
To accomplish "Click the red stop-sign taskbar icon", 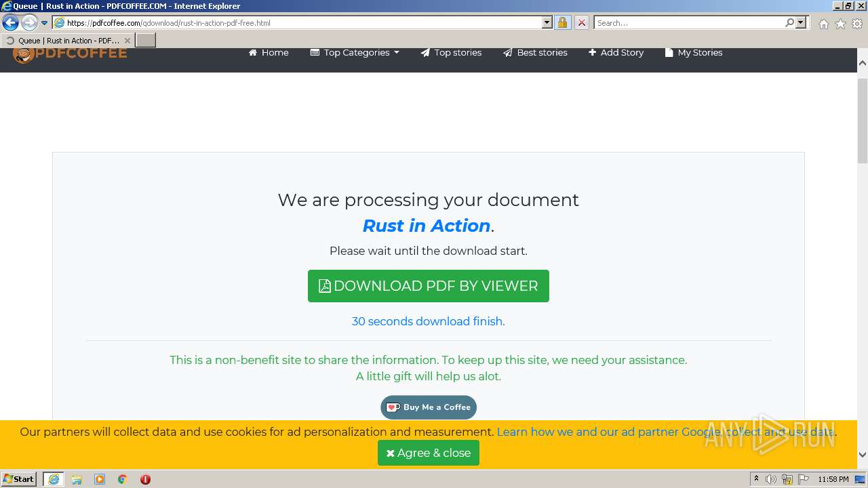I will click(145, 479).
